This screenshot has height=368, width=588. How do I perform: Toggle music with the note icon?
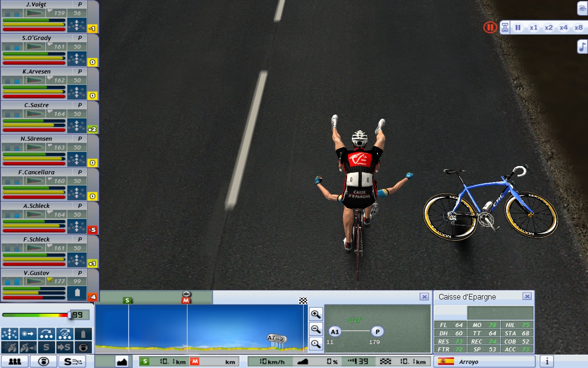(x=582, y=46)
